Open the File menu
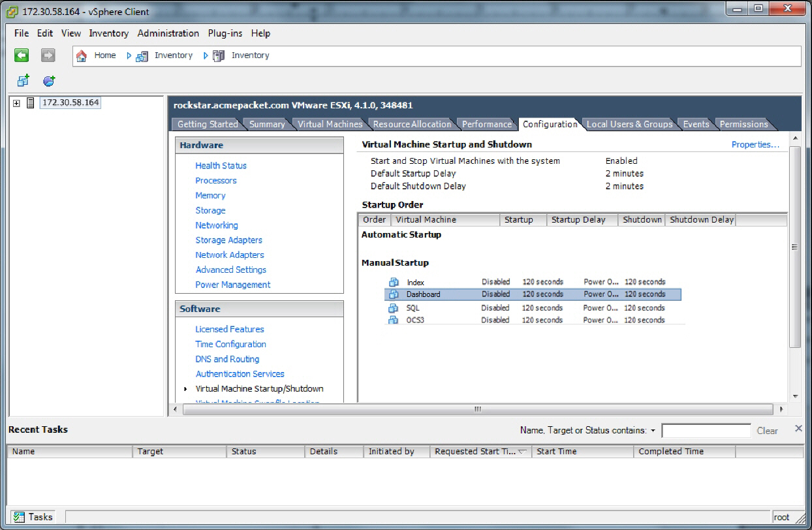812x530 pixels. pyautogui.click(x=22, y=33)
